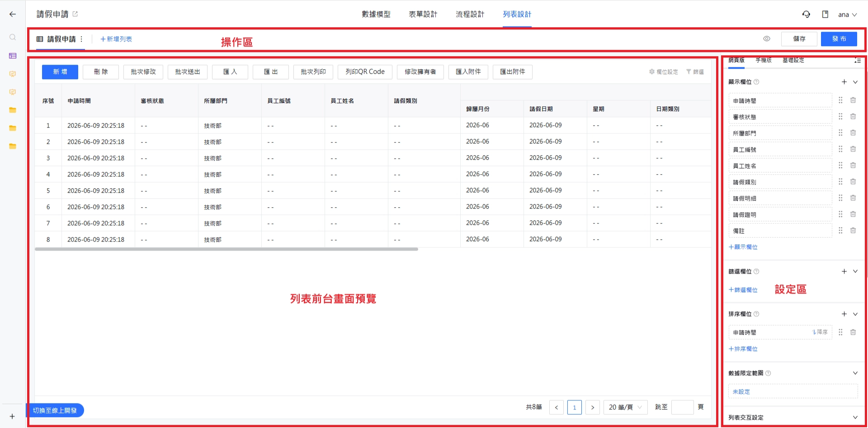
Task: Delete the 備註 display field
Action: (853, 230)
